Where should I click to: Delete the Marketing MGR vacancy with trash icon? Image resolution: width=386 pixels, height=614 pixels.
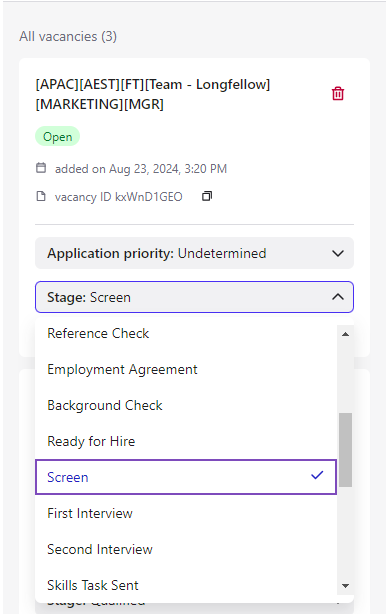(x=338, y=94)
